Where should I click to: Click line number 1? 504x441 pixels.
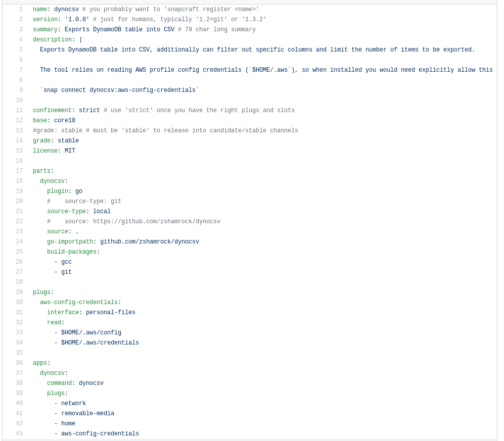click(21, 9)
